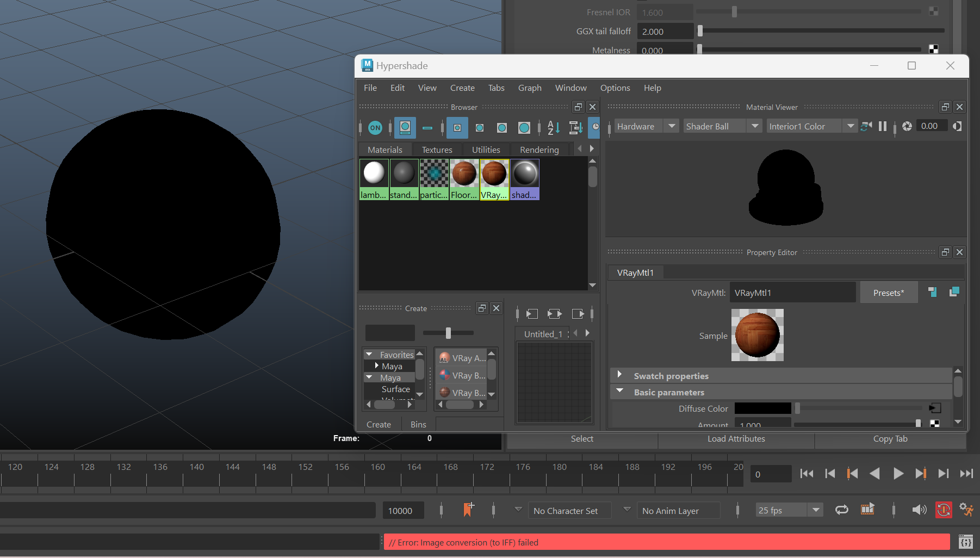Screen dimensions: 980x558
Task: Click the exposure aperture icon in Material Viewer
Action: tap(907, 126)
